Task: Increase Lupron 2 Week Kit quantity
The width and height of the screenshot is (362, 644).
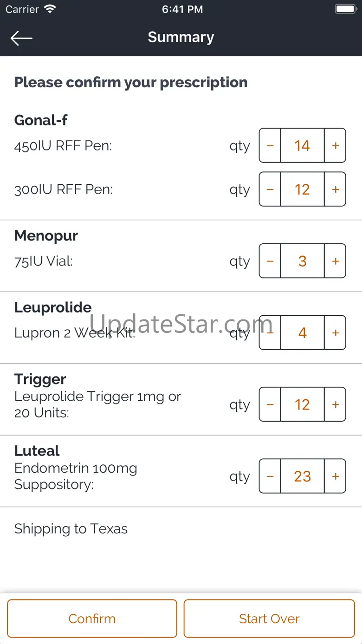Action: (x=335, y=333)
